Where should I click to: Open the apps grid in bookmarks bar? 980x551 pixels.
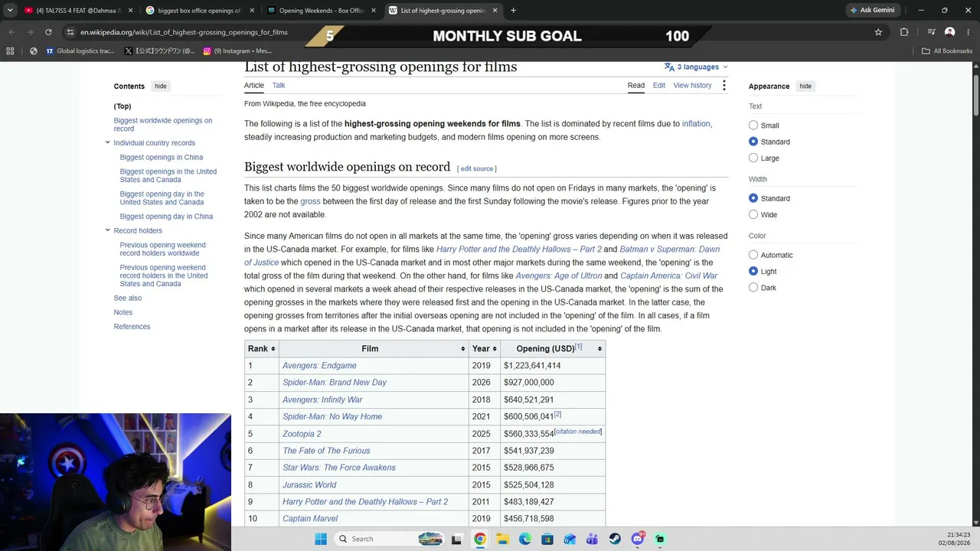pyautogui.click(x=10, y=51)
